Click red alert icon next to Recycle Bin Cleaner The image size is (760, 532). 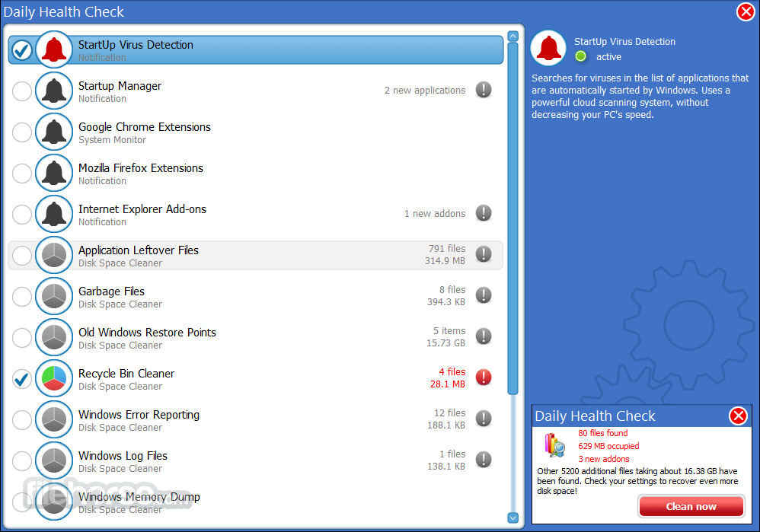pos(484,377)
